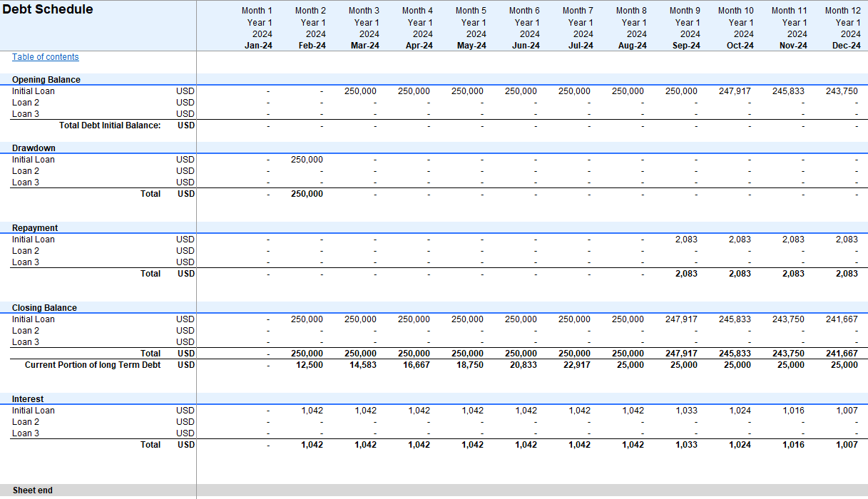This screenshot has height=499, width=868.
Task: Select the Repayment section header
Action: [35, 228]
